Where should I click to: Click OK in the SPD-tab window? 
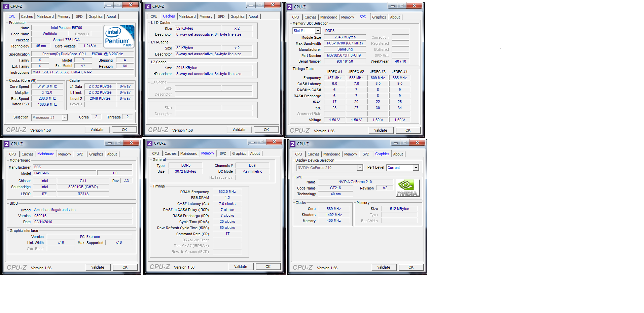(x=408, y=130)
